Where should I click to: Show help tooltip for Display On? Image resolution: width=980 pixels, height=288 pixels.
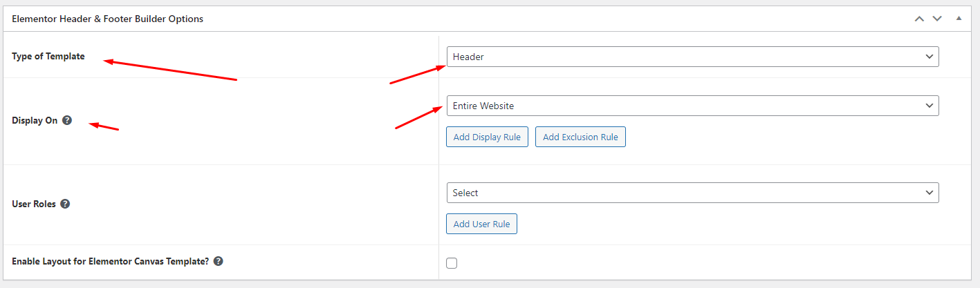pos(67,120)
